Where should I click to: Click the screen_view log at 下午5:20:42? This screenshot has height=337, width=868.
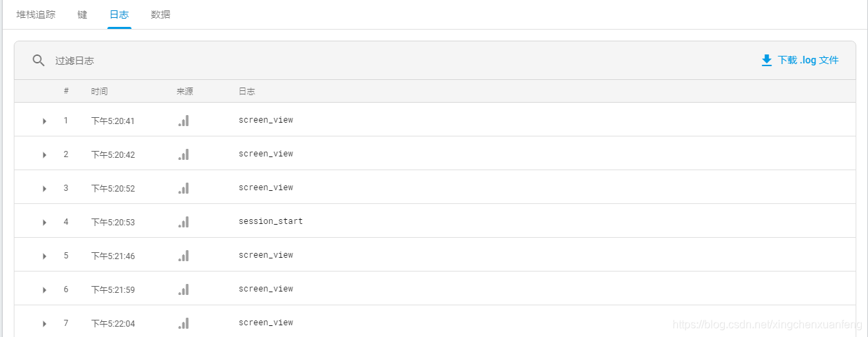266,154
